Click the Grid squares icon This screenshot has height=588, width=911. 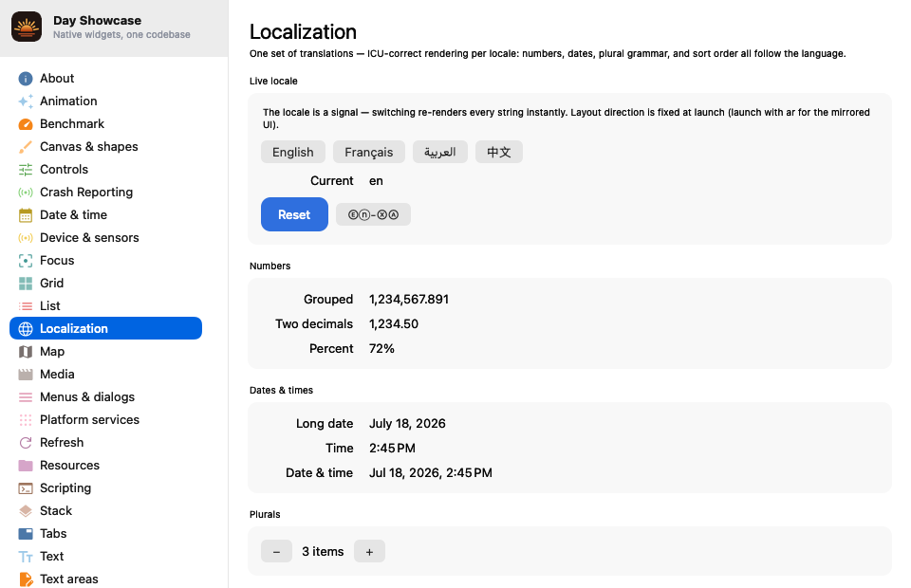(26, 284)
